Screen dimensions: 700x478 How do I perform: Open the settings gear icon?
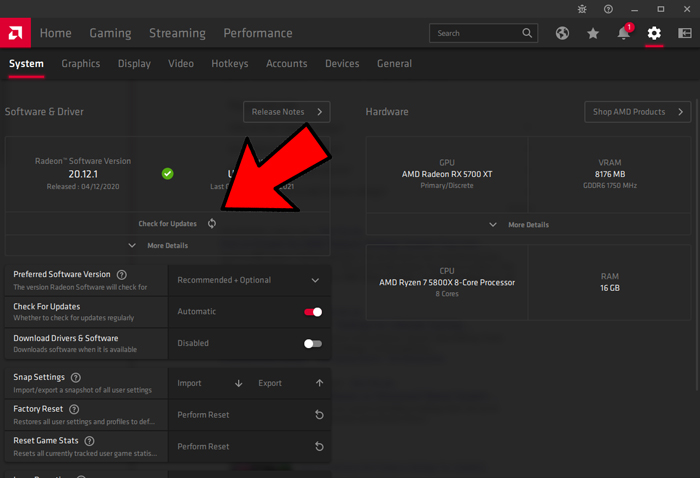point(654,33)
